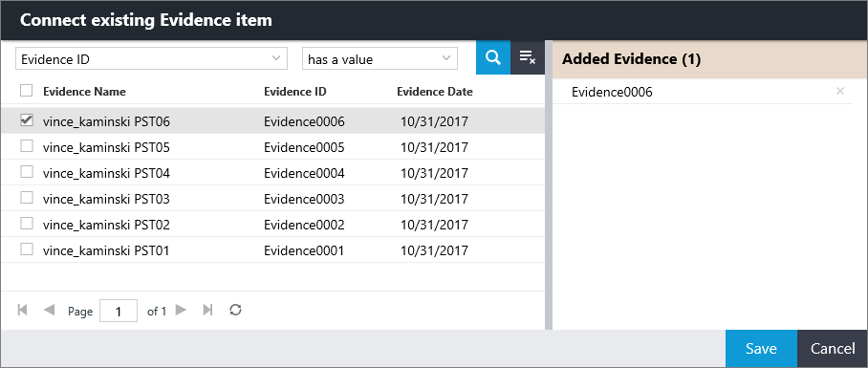Check the vince_kaminski PST04 checkbox
The image size is (868, 368).
tap(27, 172)
